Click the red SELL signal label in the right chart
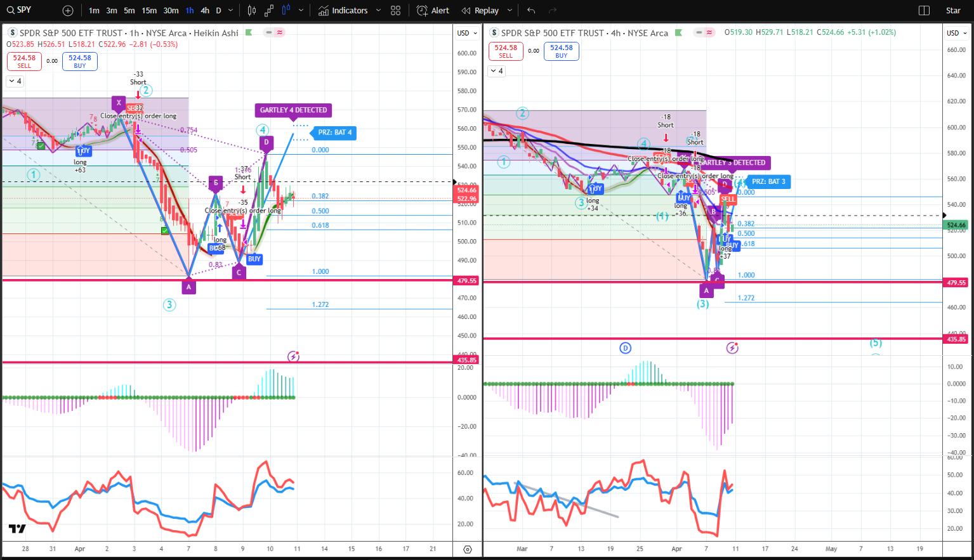 pos(728,199)
